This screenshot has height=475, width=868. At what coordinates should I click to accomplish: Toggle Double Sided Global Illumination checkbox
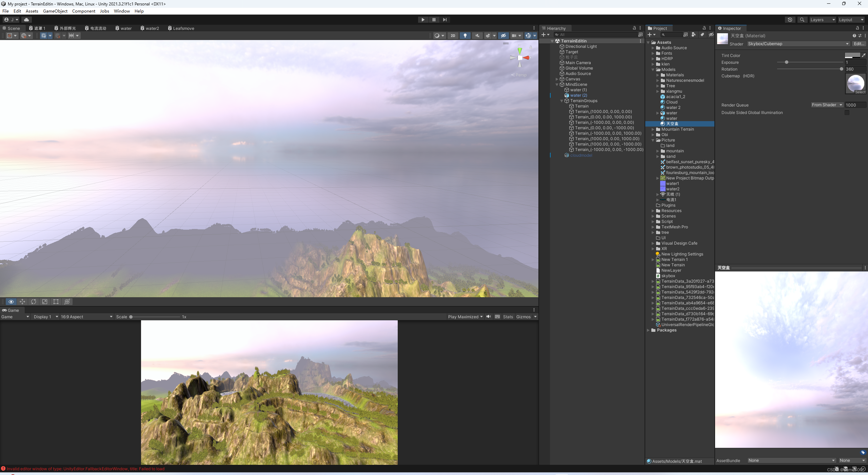[847, 113]
